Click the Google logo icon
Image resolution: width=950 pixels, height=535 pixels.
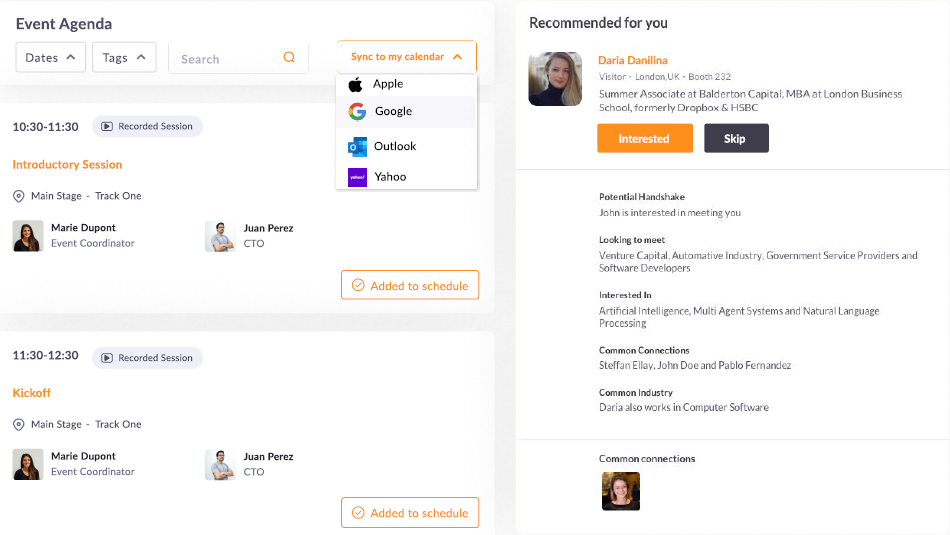[x=357, y=112]
